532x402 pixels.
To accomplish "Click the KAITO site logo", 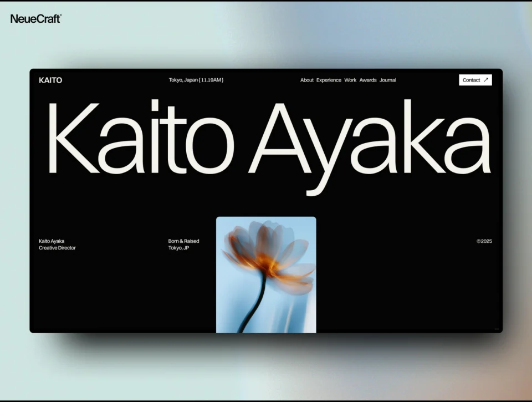I will (50, 80).
